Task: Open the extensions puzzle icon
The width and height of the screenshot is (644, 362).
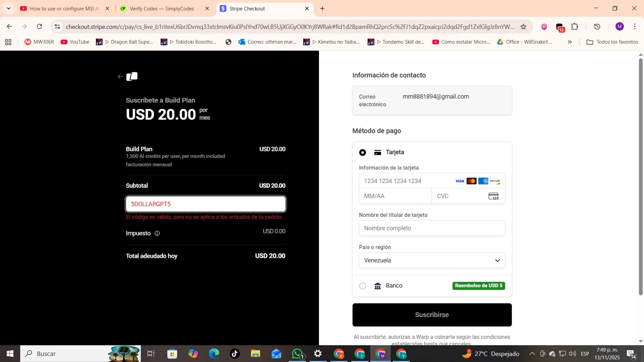Action: 575,27
